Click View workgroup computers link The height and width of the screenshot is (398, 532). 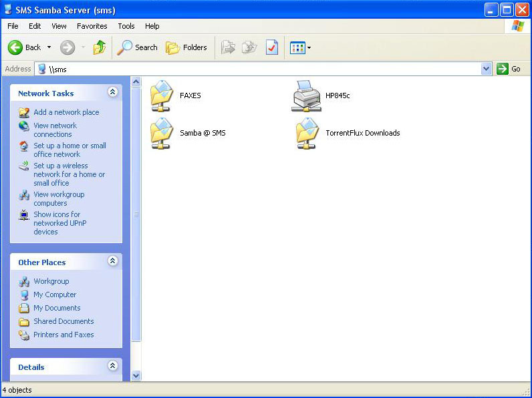[59, 198]
